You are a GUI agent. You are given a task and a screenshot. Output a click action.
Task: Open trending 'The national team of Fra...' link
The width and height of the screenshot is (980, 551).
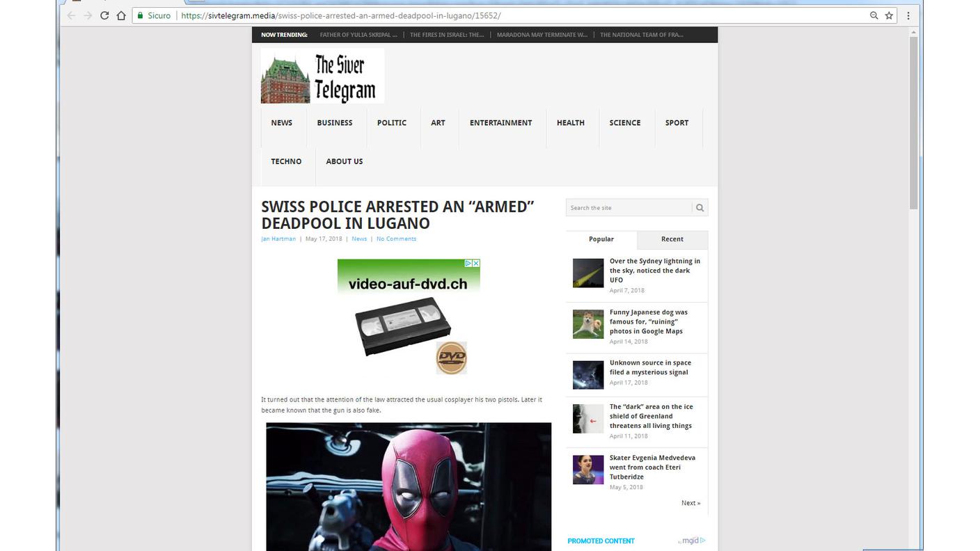(642, 35)
